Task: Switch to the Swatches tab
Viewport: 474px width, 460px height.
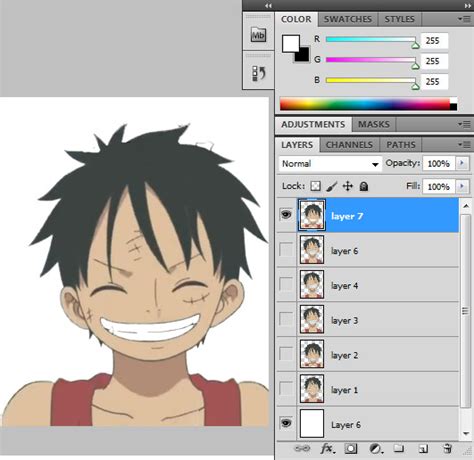Action: pos(348,19)
